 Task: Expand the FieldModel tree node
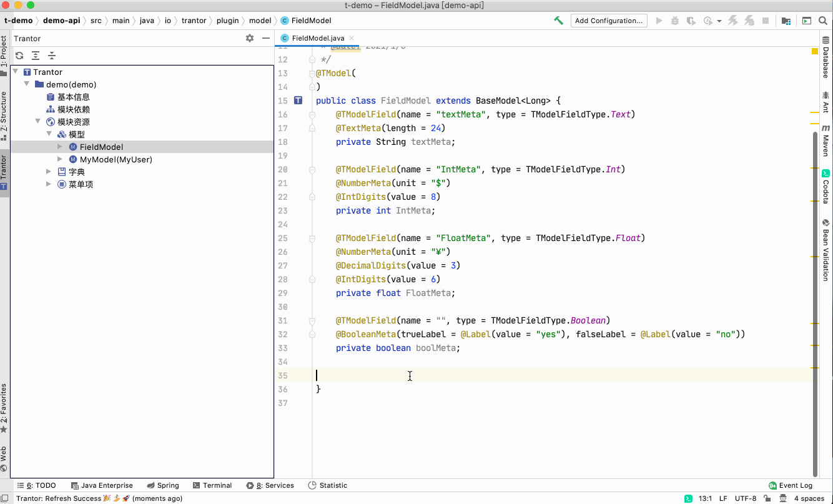pyautogui.click(x=60, y=147)
